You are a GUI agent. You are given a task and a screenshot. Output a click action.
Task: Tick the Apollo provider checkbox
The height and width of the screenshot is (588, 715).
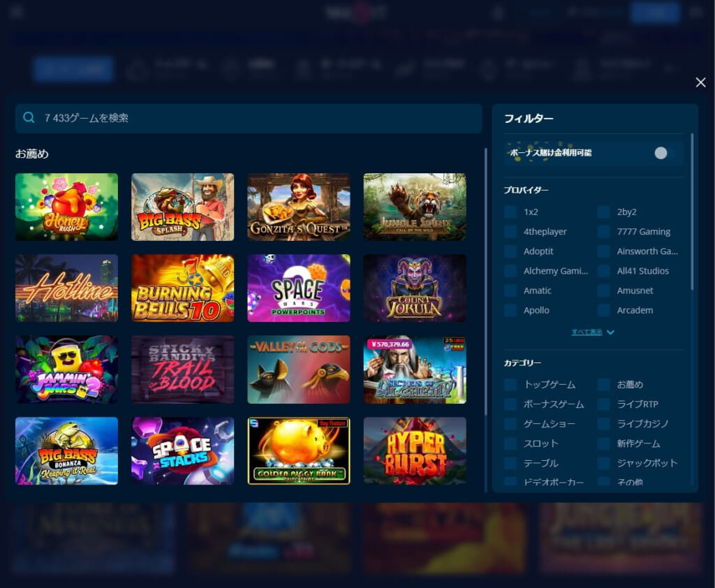click(x=510, y=310)
